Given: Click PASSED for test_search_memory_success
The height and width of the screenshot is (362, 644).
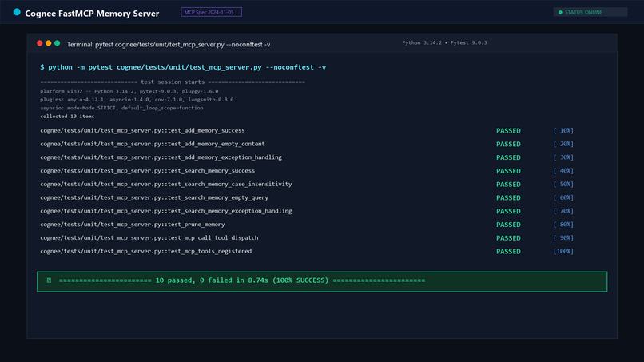Looking at the screenshot, I should tap(508, 171).
